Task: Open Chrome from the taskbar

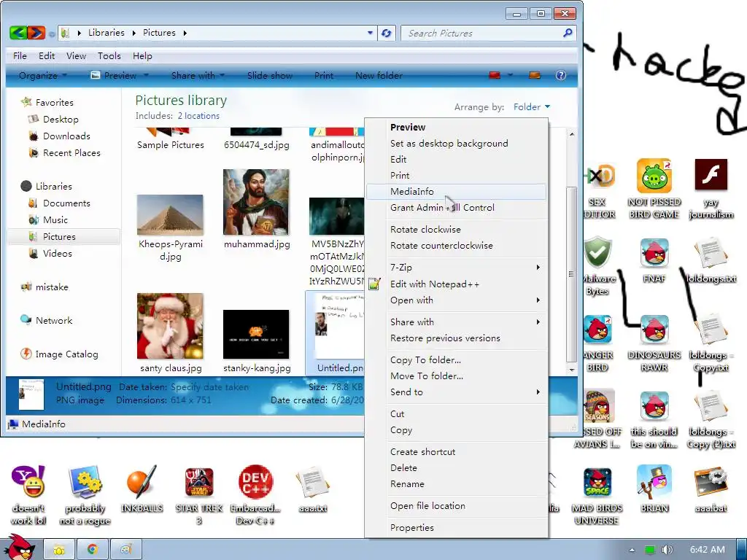Action: coord(93,549)
